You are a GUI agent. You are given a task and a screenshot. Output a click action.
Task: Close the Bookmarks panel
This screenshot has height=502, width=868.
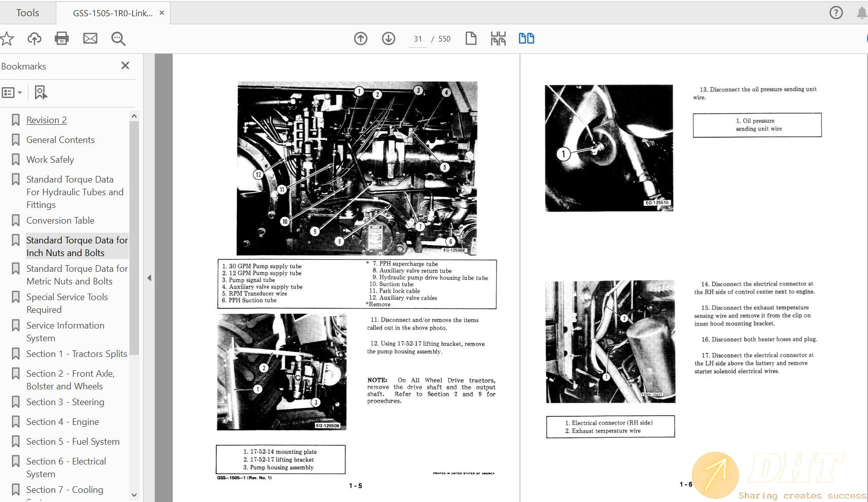click(125, 66)
